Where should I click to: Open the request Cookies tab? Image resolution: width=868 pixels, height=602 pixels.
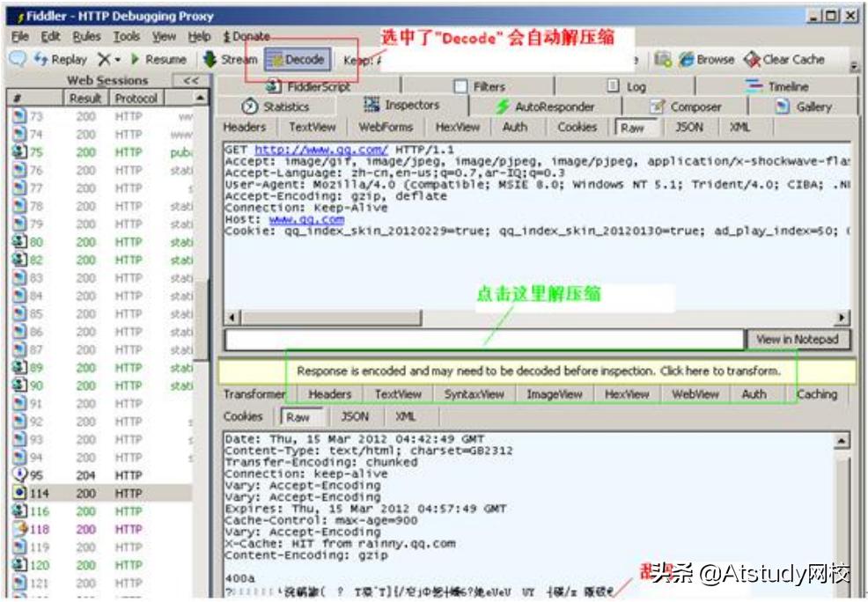coord(577,128)
